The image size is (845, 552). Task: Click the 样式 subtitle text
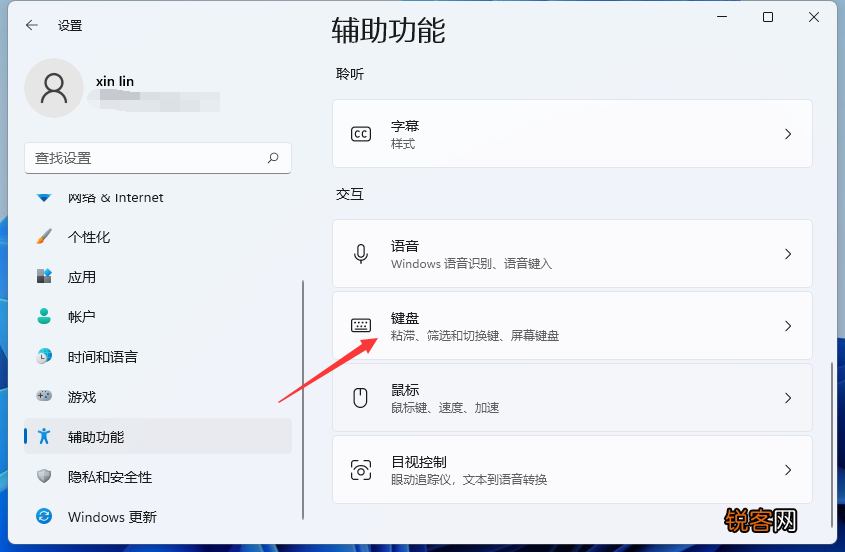click(403, 144)
